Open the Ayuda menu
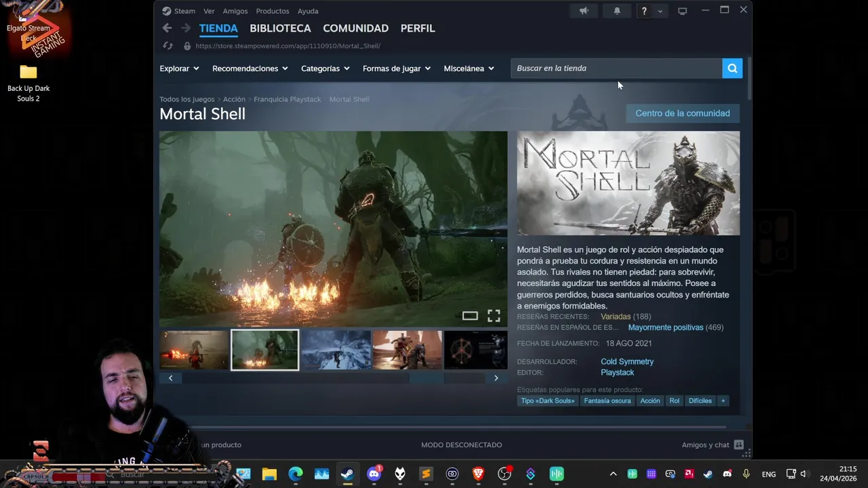 tap(308, 11)
